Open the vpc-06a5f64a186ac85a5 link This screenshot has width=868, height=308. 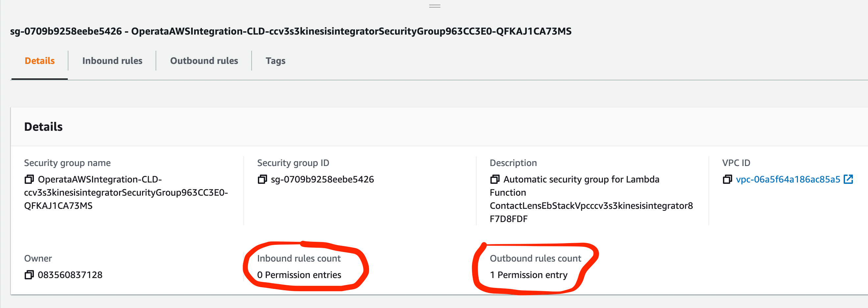coord(787,179)
